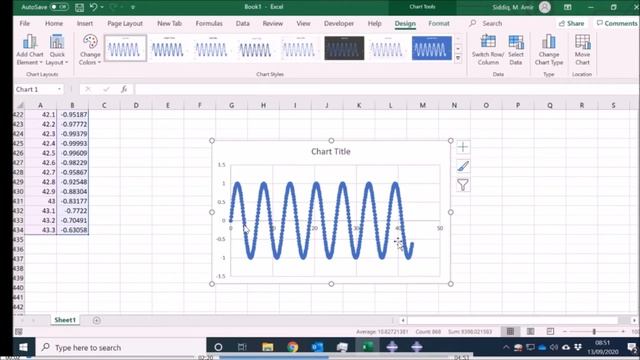Image resolution: width=640 pixels, height=360 pixels.
Task: Expand Add Chart Element menu
Action: [29, 50]
